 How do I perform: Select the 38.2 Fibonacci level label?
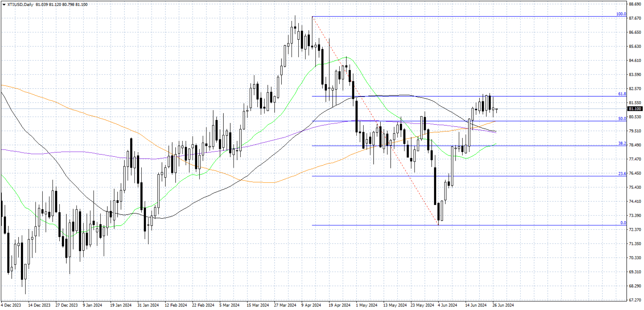point(622,143)
